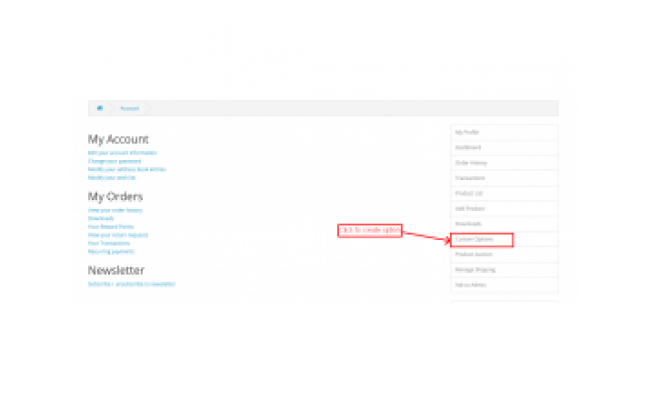The width and height of the screenshot is (650, 400).
Task: Click Subscribe / unsubscribe to newsletter link
Action: (131, 284)
